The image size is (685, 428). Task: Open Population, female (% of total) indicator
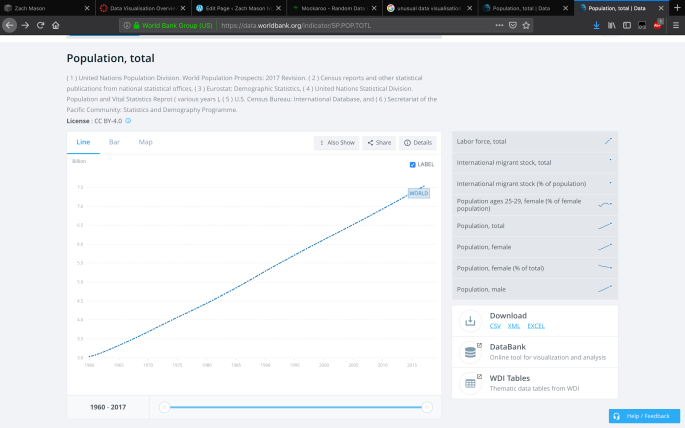pyautogui.click(x=535, y=268)
